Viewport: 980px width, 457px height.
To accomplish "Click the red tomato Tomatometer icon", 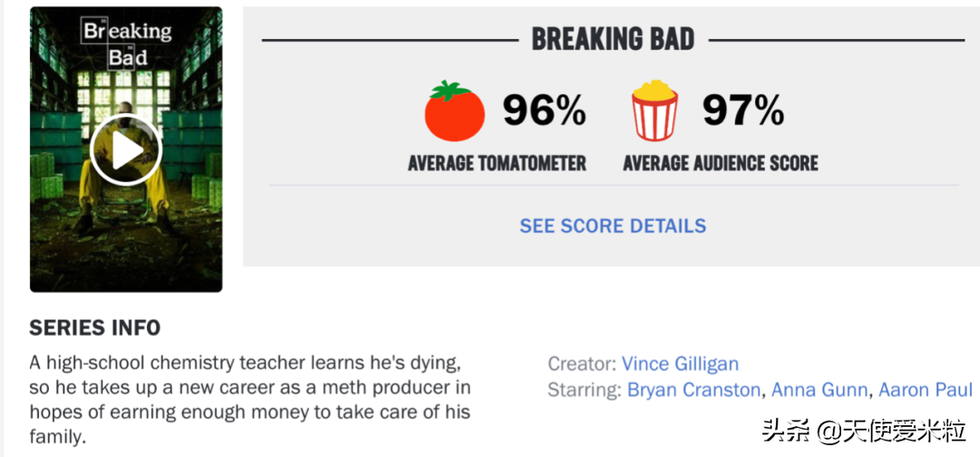I will coord(455,112).
